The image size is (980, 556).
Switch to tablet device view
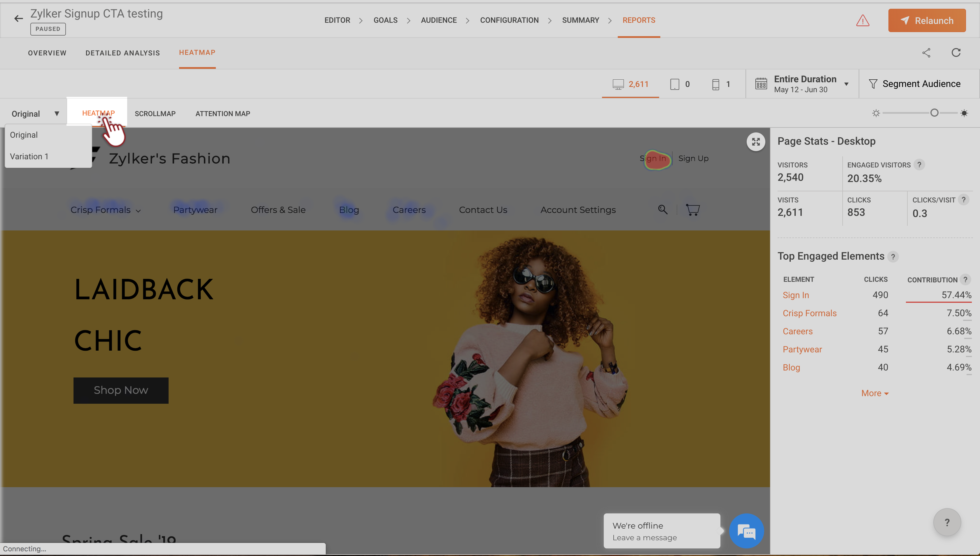click(680, 84)
